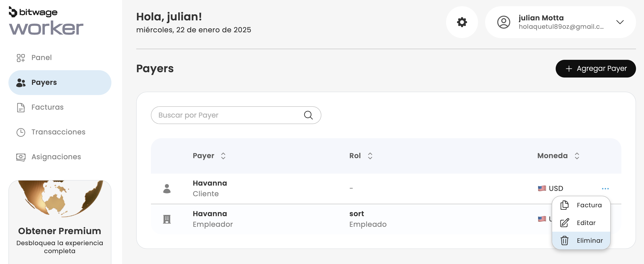Select Factura from the context menu
The height and width of the screenshot is (264, 644).
pyautogui.click(x=589, y=205)
